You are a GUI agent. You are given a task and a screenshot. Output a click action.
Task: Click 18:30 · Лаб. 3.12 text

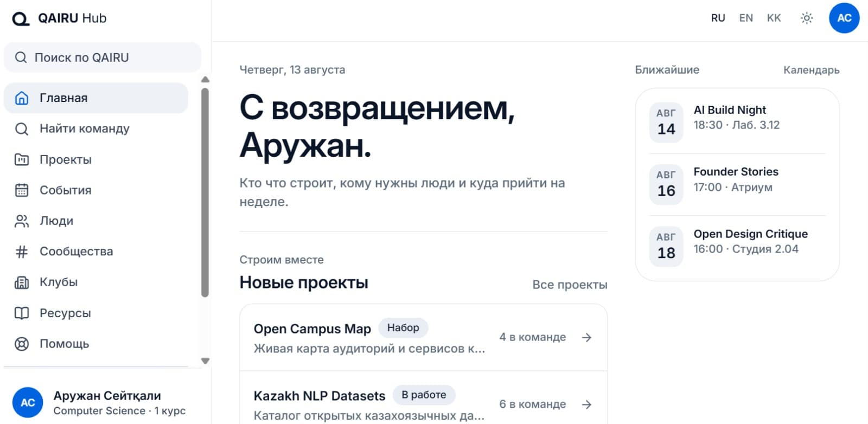[736, 125]
